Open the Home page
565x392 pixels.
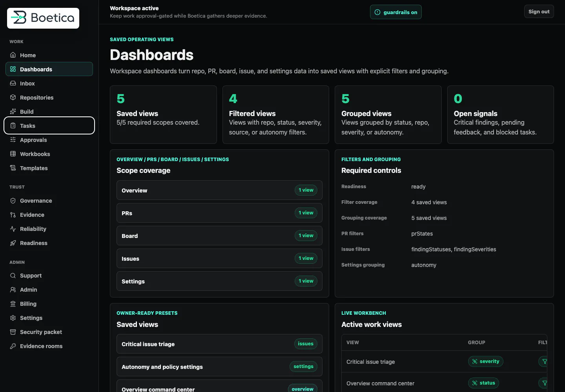tap(49, 55)
